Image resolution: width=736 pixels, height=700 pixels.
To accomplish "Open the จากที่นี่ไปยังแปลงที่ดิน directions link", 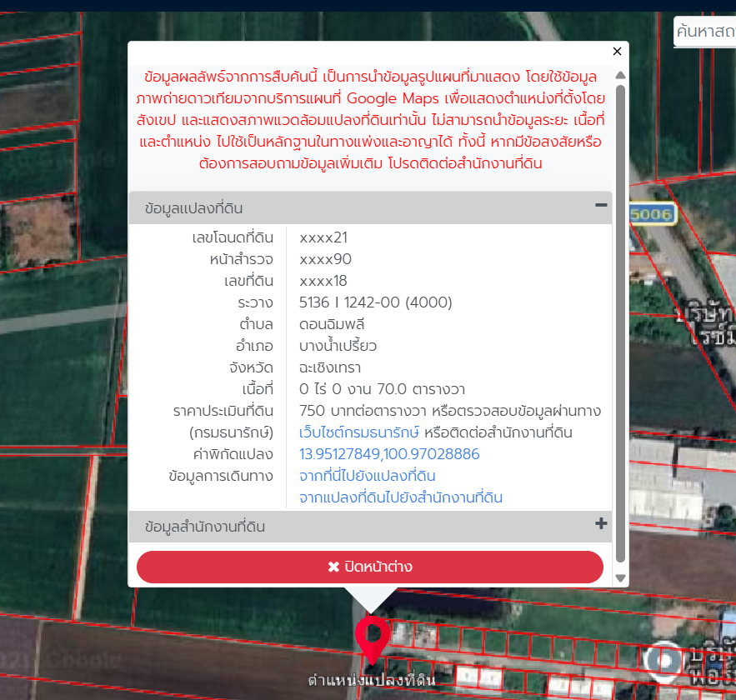I will click(x=367, y=475).
